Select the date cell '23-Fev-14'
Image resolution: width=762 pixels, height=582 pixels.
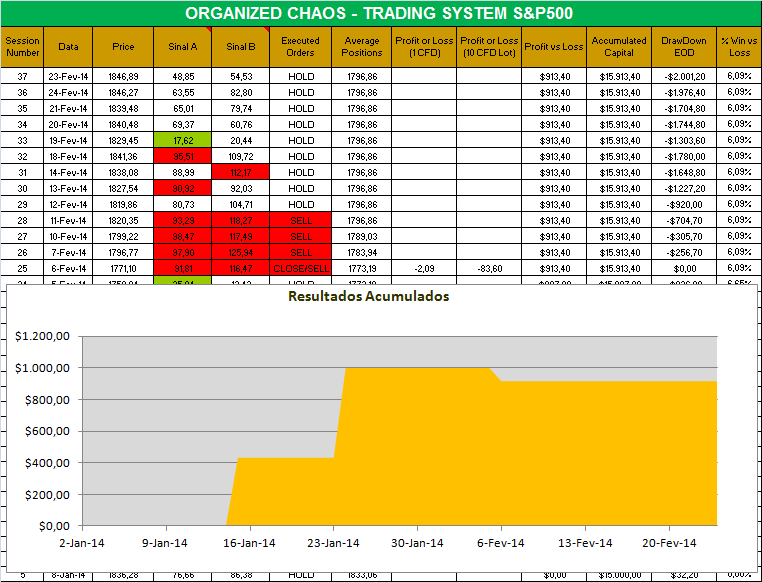[x=68, y=76]
